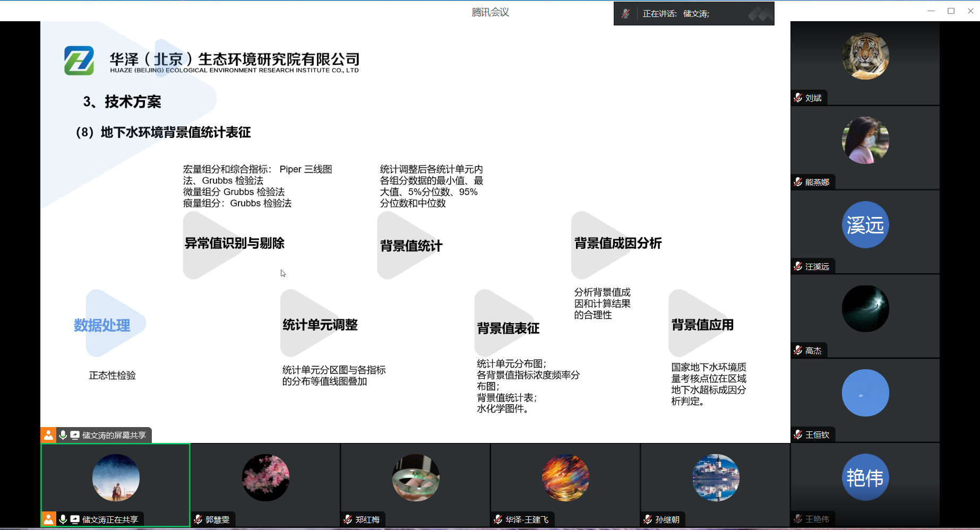
Task: Click the orange host icon on 储文涛的屏幕共享 label
Action: click(48, 435)
